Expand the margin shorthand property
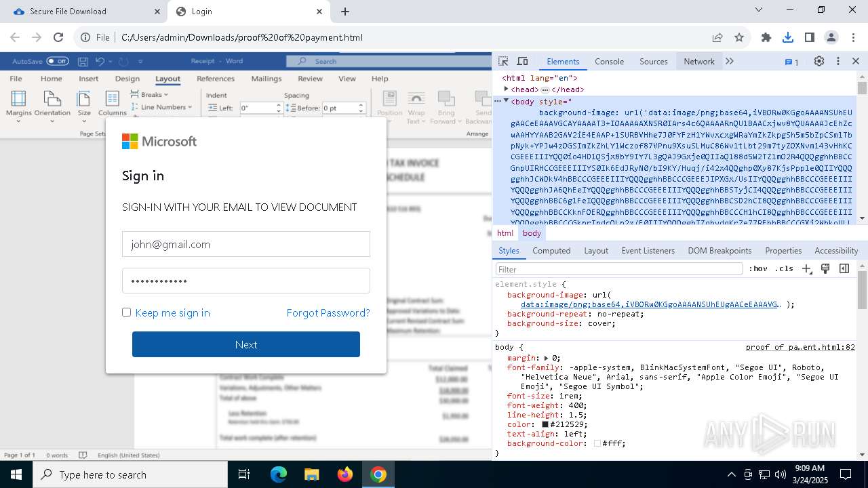Viewport: 868px width, 488px height. [547, 358]
